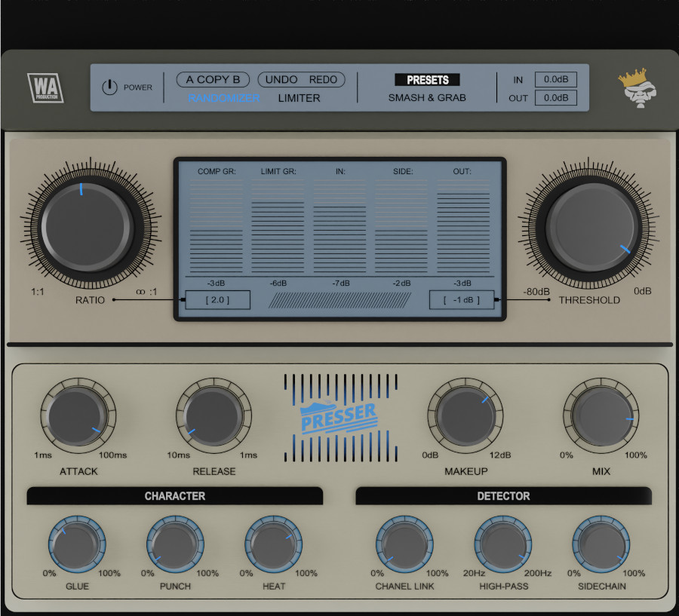This screenshot has height=616, width=679.
Task: Click the -3dB reading under COMP GR
Action: (216, 283)
